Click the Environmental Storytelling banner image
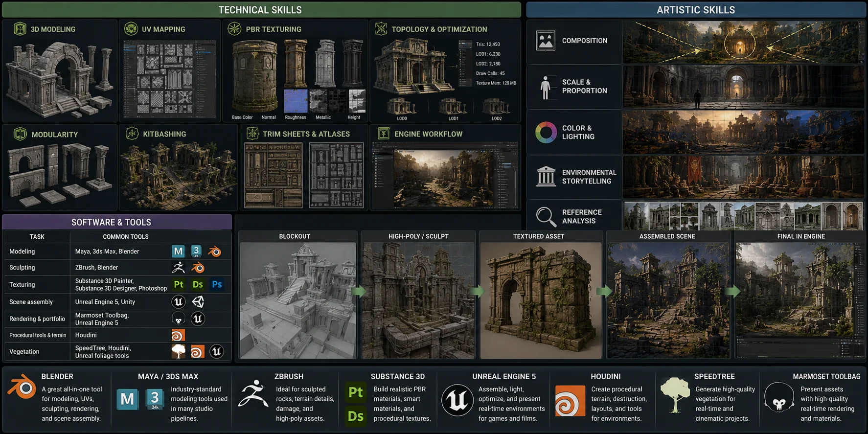This screenshot has width=868, height=434. pyautogui.click(x=743, y=177)
